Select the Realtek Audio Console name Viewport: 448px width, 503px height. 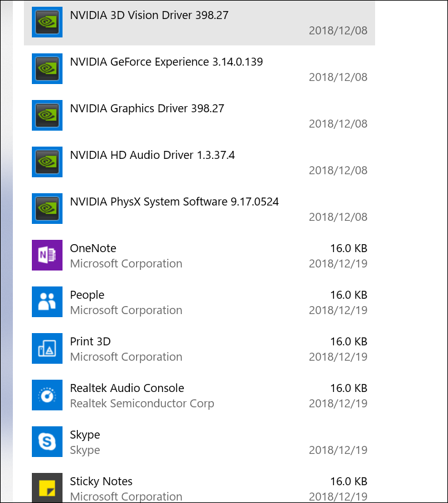127,388
